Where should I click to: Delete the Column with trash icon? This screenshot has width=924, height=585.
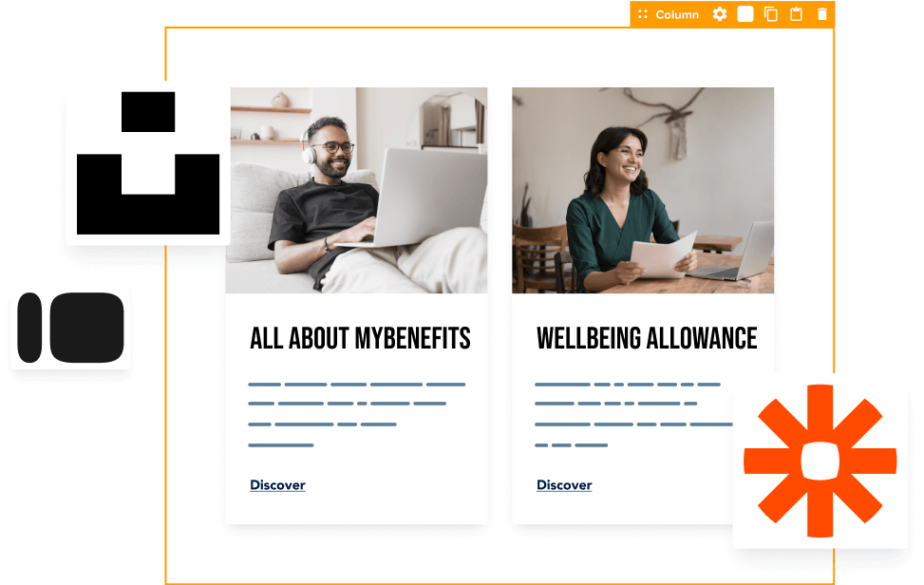click(x=822, y=14)
